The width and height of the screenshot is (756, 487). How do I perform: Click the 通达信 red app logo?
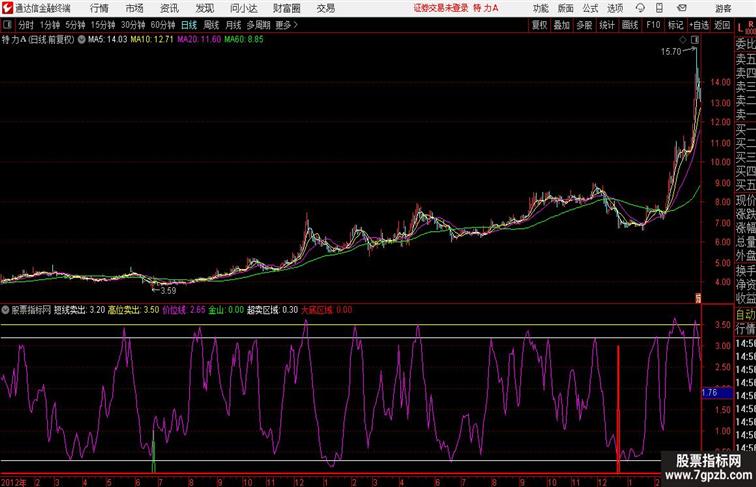click(7, 8)
